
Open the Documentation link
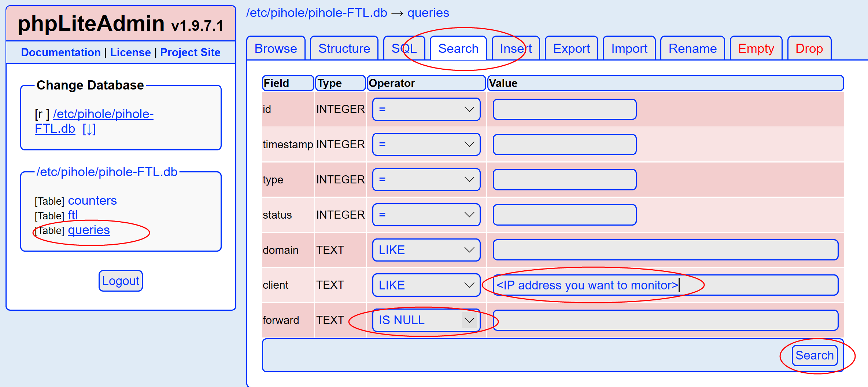[61, 52]
